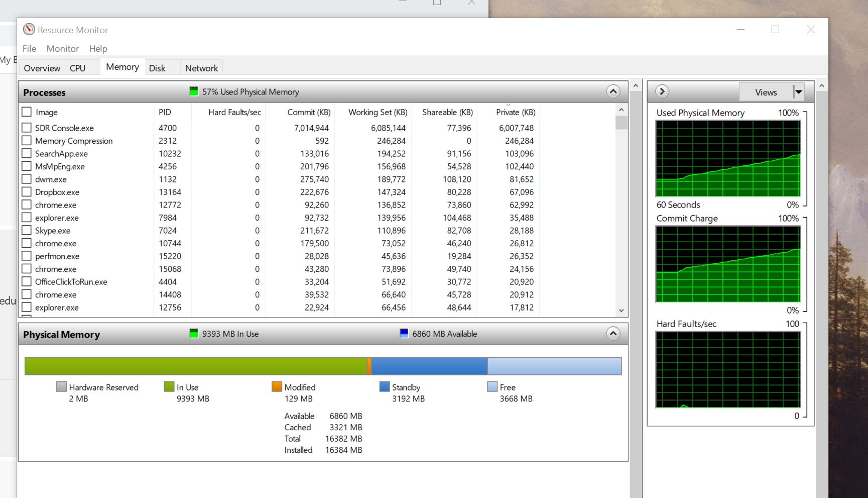Enable the Skype.exe checkbox filter
Screen dimensions: 868x498
[x=27, y=231]
